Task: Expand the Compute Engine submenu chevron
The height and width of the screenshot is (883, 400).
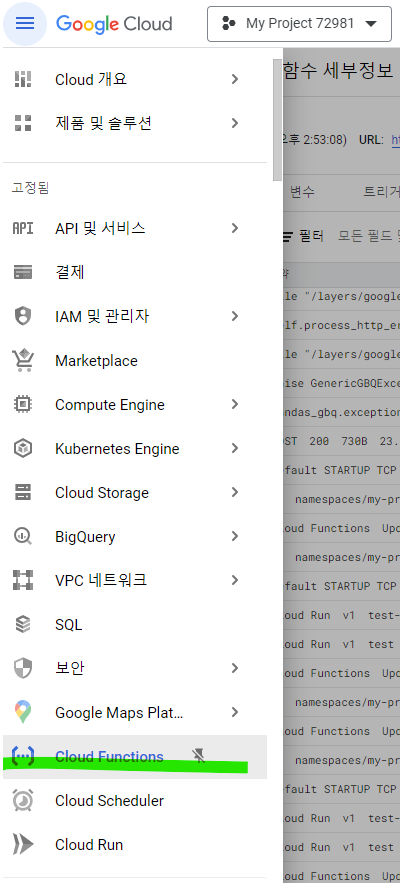Action: click(235, 404)
